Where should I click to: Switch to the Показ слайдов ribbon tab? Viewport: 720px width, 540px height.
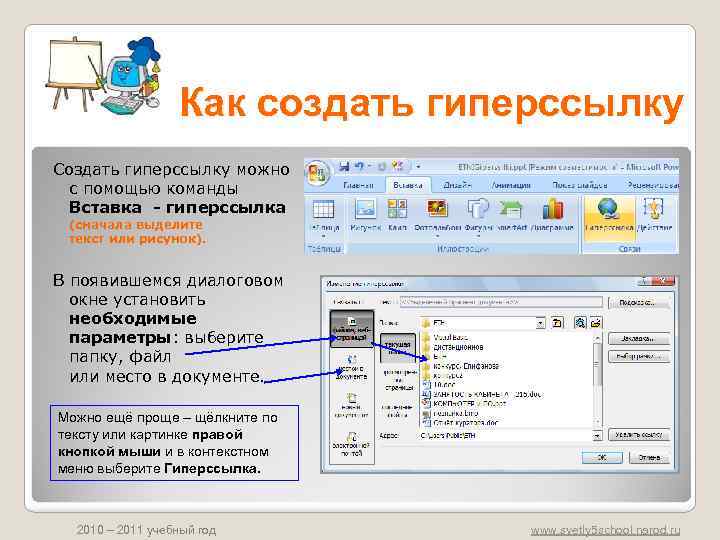tap(579, 186)
